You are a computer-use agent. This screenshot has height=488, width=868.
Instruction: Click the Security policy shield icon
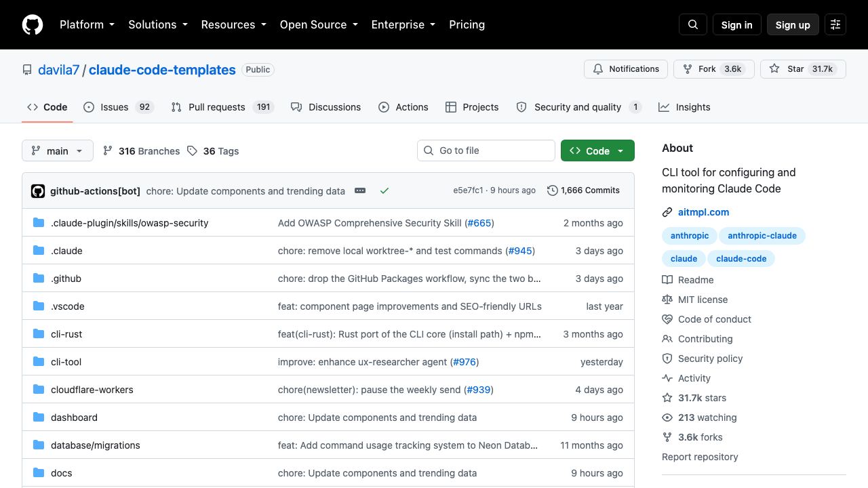coord(667,359)
